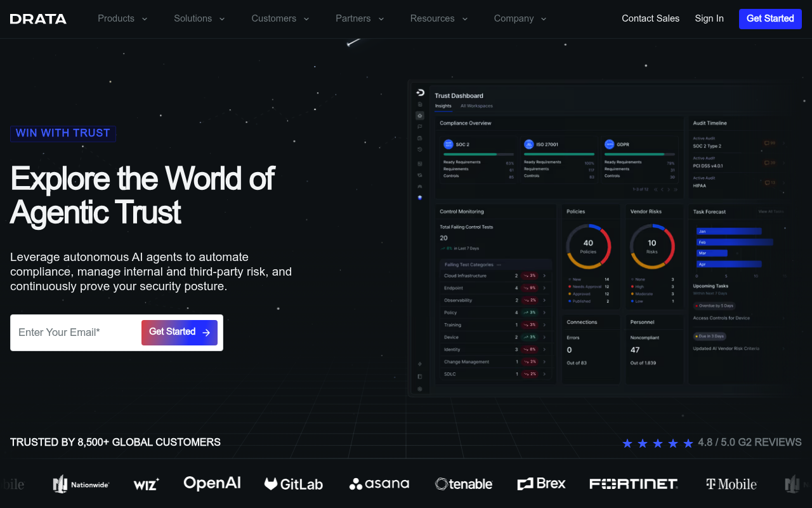The width and height of the screenshot is (812, 508).
Task: Select the highlighted home icon in dashboard sidebar
Action: coord(420,116)
